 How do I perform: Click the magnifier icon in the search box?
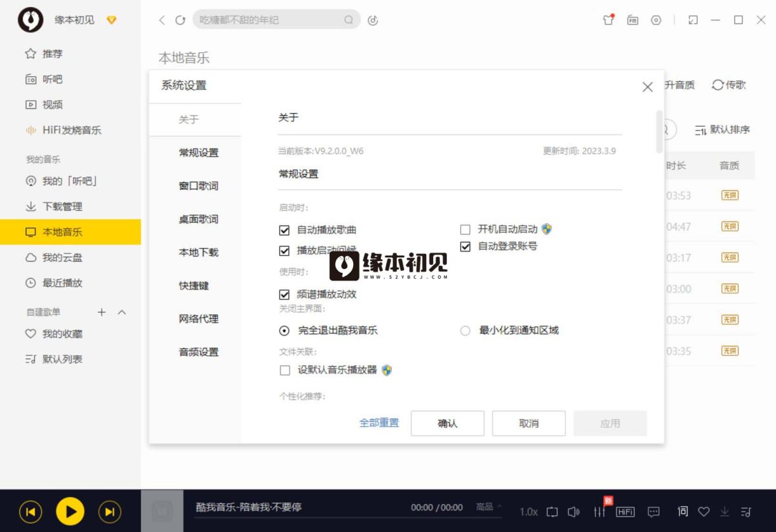[x=349, y=20]
